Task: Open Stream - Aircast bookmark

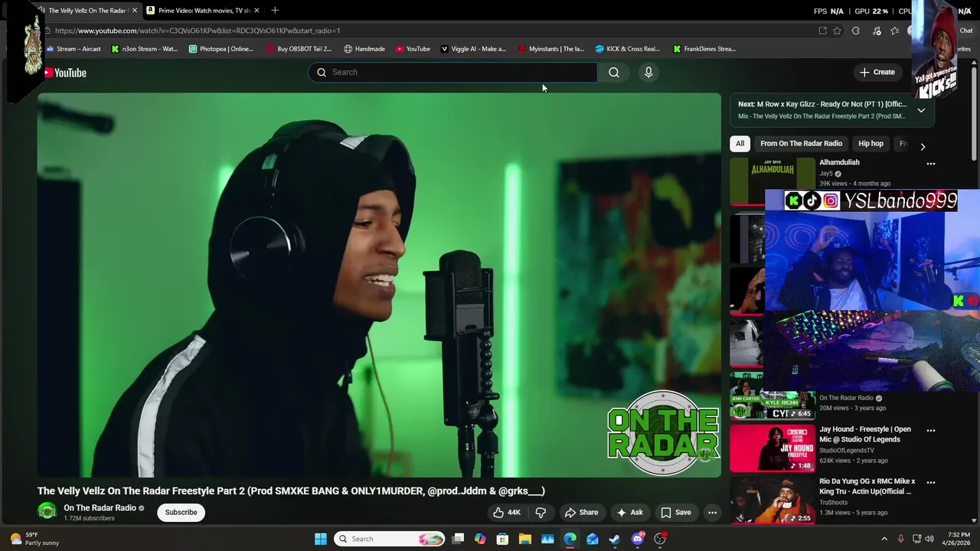Action: tap(73, 49)
